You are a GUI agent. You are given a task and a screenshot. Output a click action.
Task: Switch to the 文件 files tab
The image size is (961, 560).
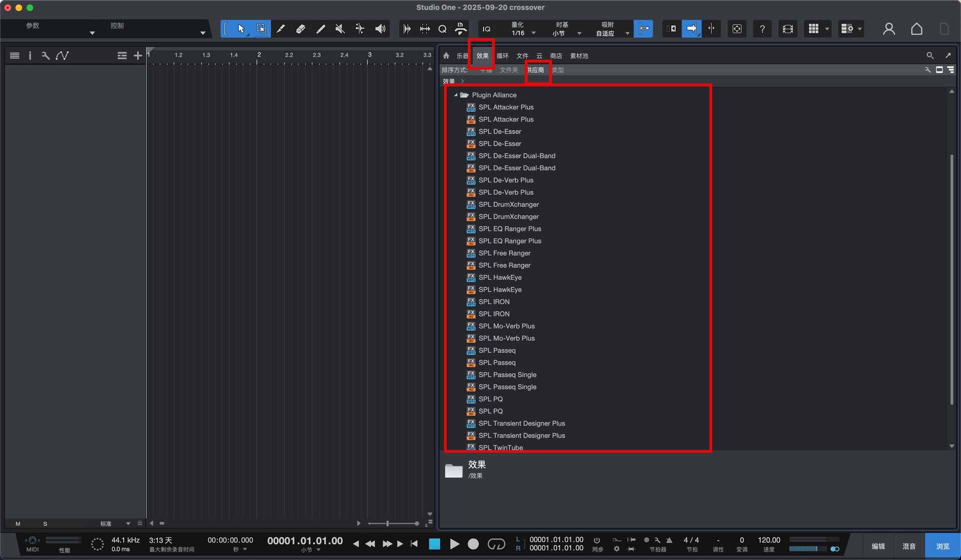tap(522, 56)
